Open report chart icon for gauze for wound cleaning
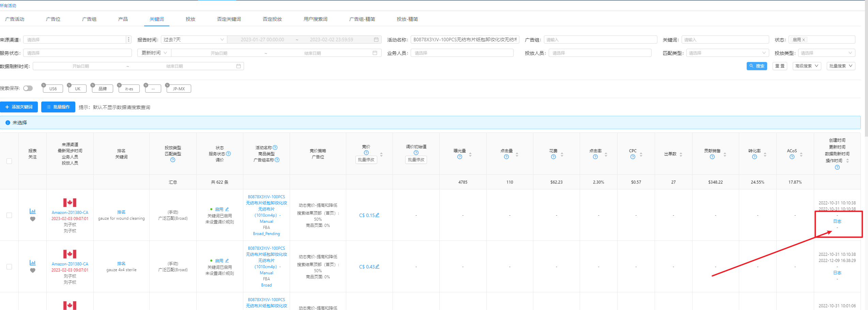Image resolution: width=868 pixels, height=310 pixels. pos(33,211)
